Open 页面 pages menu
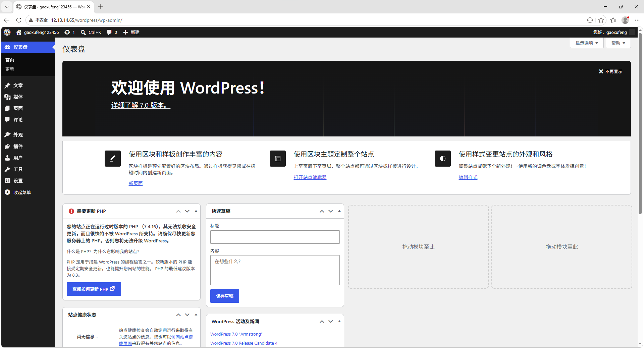Screen dimensions: 644x348 click(x=28, y=108)
